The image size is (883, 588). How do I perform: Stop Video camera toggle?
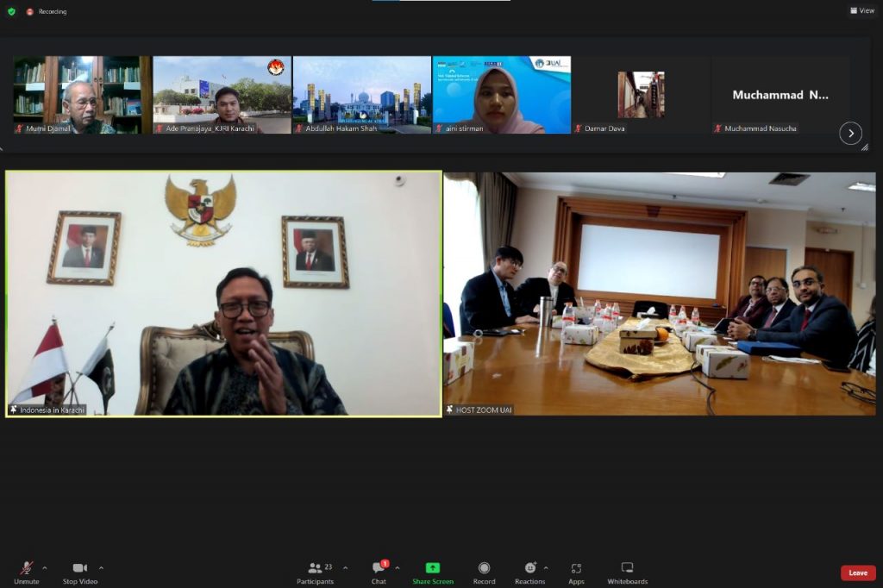tap(80, 569)
